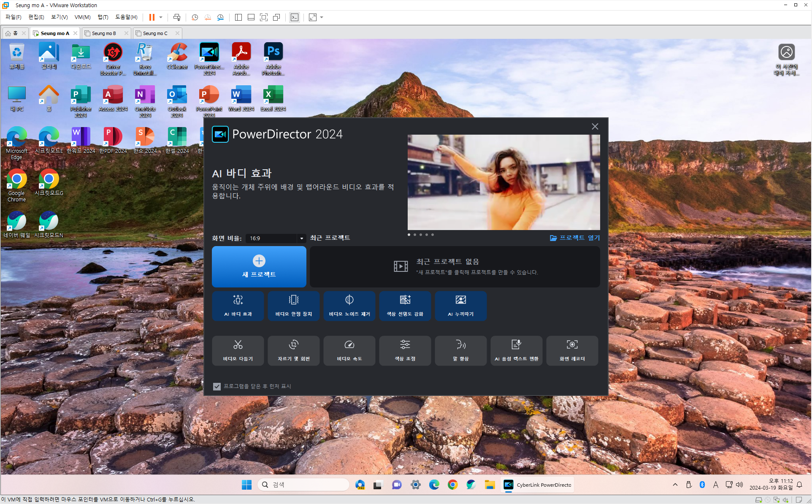Image resolution: width=812 pixels, height=504 pixels.
Task: Open AI 음성 텍스트 변환 tool
Action: coord(516,350)
